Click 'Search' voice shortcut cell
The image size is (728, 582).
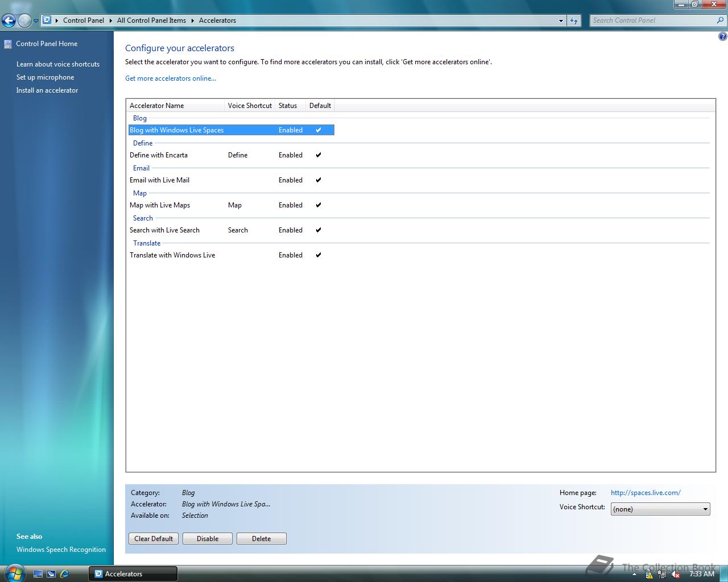[x=238, y=230]
